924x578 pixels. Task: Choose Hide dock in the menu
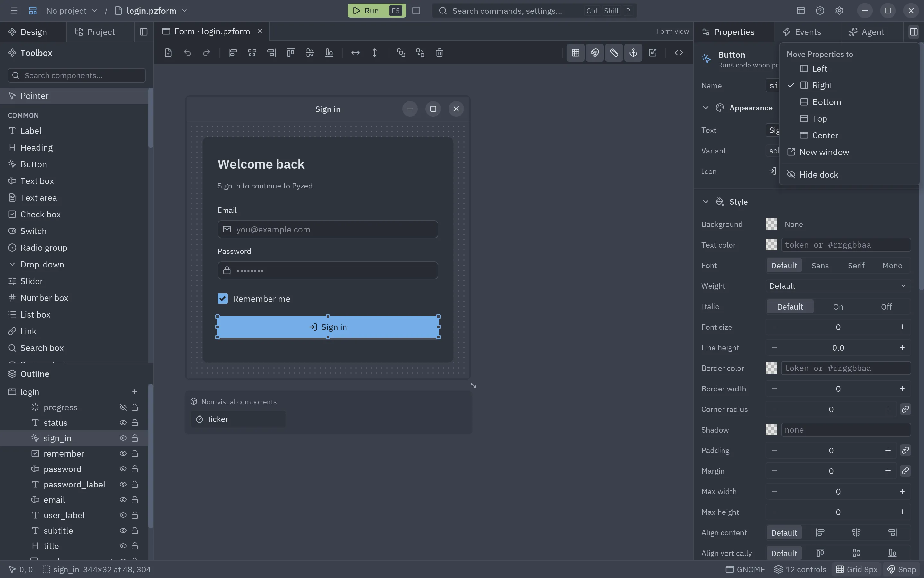[x=849, y=175]
